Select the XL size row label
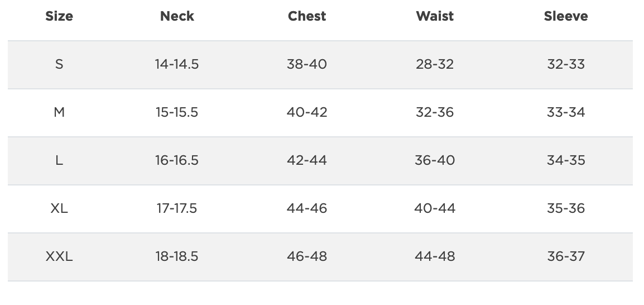 click(59, 208)
